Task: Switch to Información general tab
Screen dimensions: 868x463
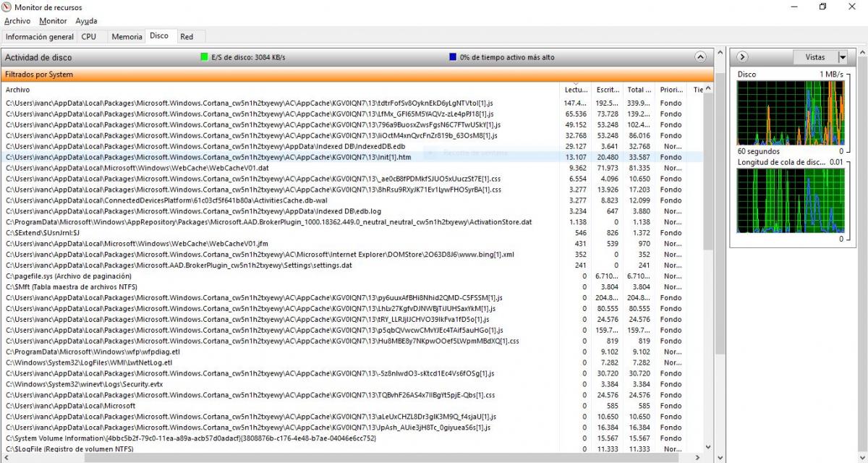Action: (40, 36)
